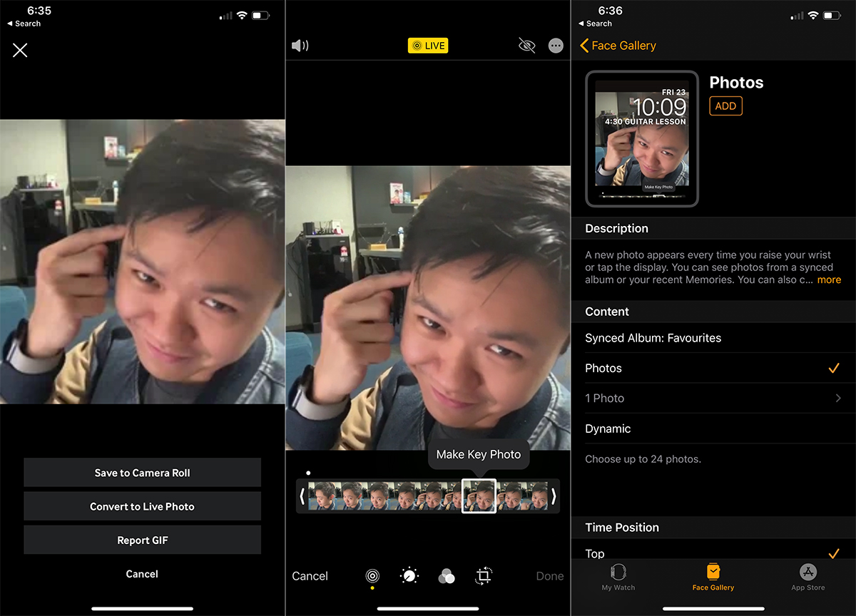The height and width of the screenshot is (616, 856).
Task: Open the App Store tab
Action: pyautogui.click(x=807, y=576)
